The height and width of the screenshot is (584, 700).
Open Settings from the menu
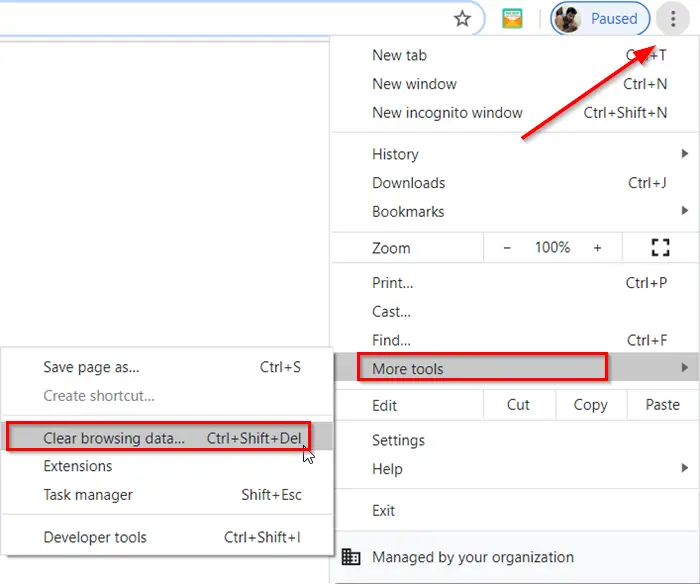pos(516,440)
